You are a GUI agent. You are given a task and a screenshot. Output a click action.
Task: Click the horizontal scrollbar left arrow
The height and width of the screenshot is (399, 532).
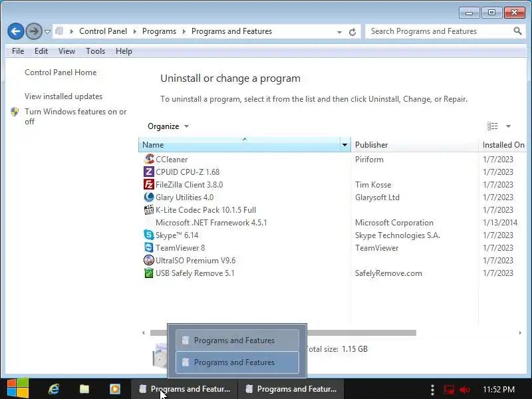144,333
